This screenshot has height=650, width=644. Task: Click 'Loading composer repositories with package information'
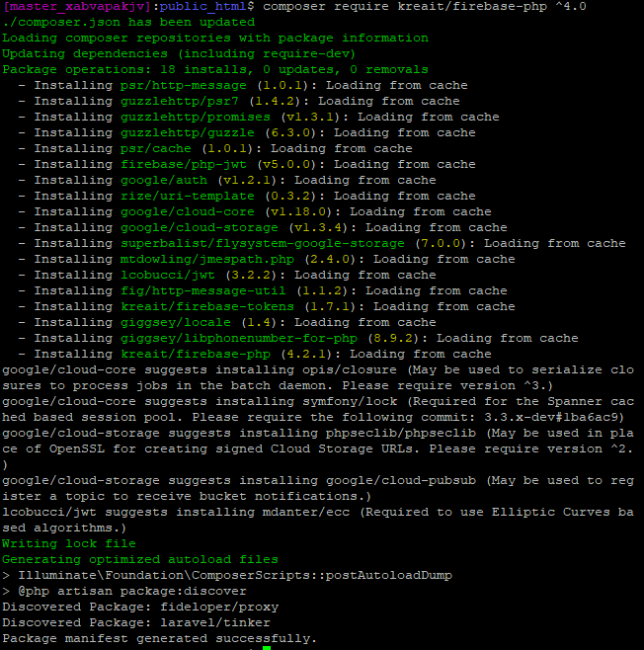coord(215,39)
